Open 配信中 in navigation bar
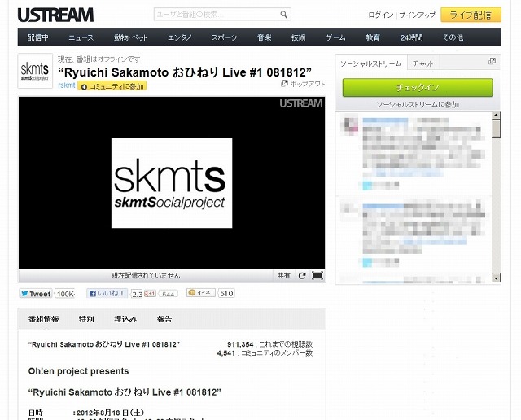The height and width of the screenshot is (420, 521). pos(38,37)
